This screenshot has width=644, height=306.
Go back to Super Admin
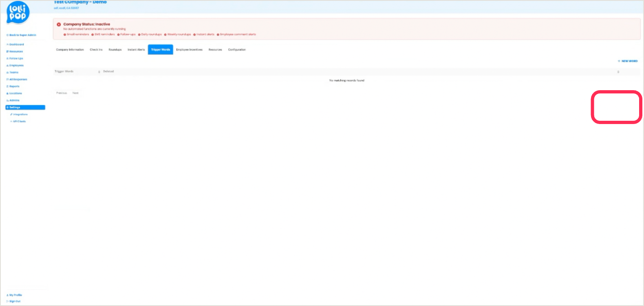point(21,35)
